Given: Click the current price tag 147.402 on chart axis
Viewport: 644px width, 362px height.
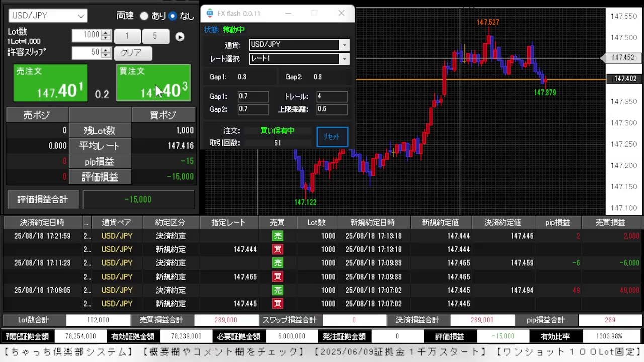Looking at the screenshot, I should point(625,79).
